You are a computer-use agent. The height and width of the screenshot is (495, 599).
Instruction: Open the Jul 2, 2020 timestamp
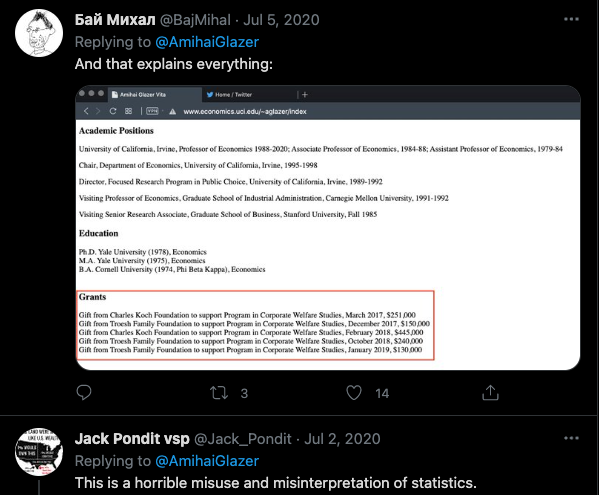coord(342,439)
